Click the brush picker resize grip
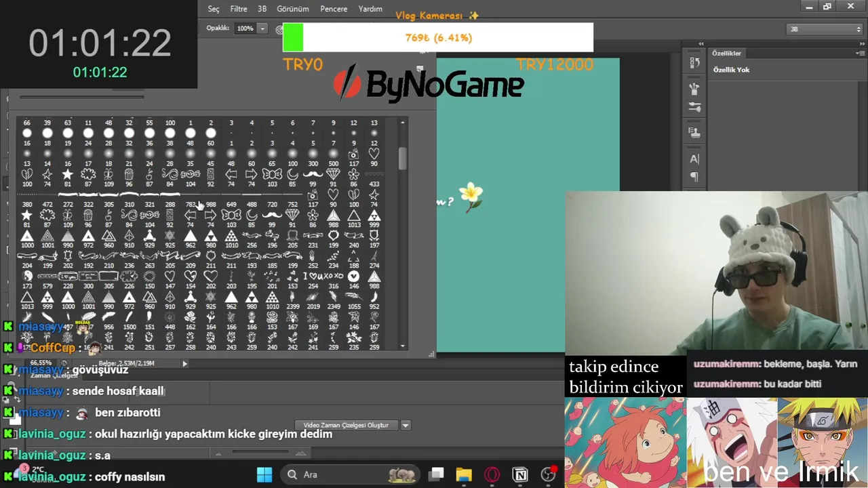 (x=431, y=354)
